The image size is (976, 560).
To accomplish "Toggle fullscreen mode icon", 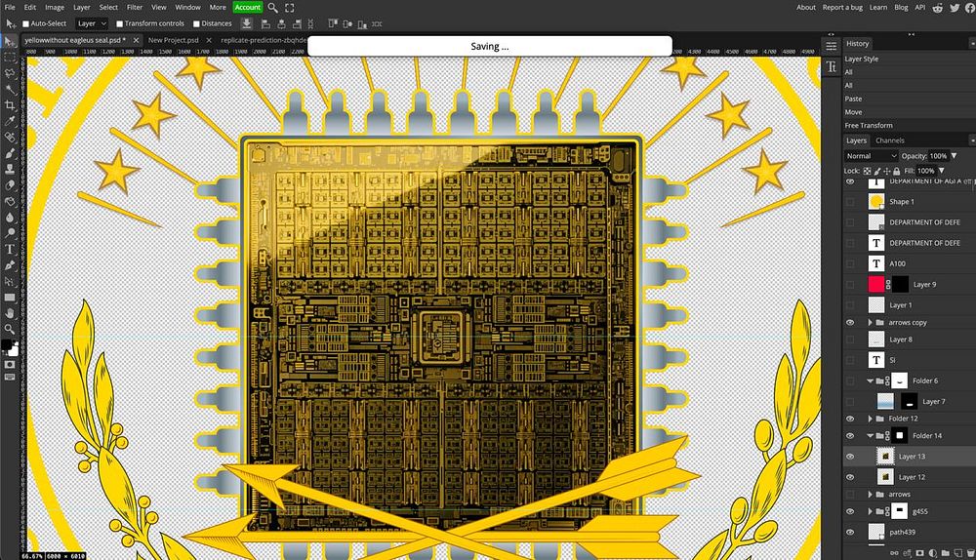I will point(290,8).
